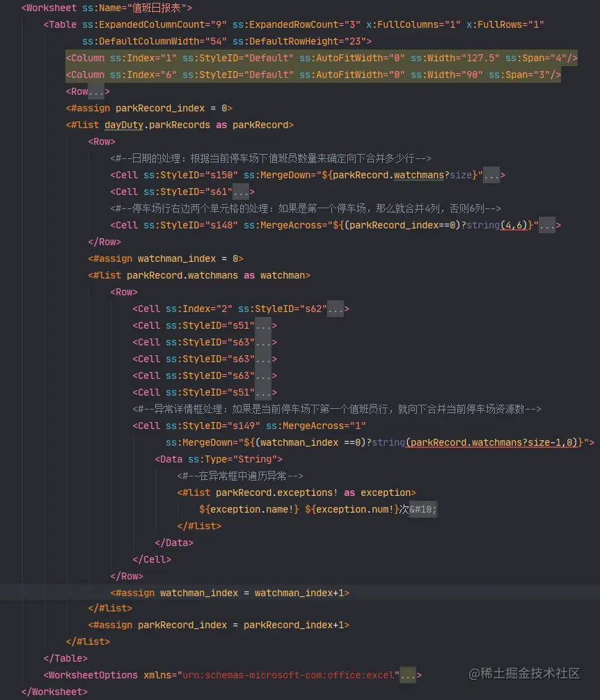Click the closing </Data> tag
The height and width of the screenshot is (700, 600).
tap(174, 543)
